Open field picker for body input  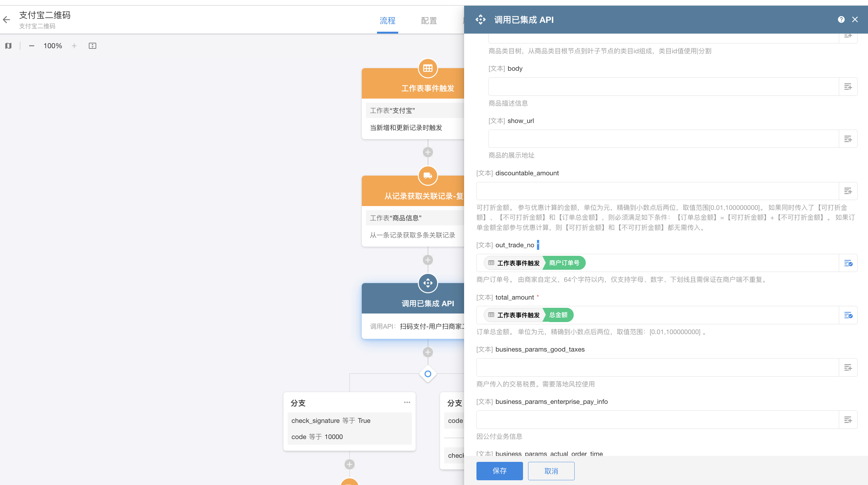[848, 87]
